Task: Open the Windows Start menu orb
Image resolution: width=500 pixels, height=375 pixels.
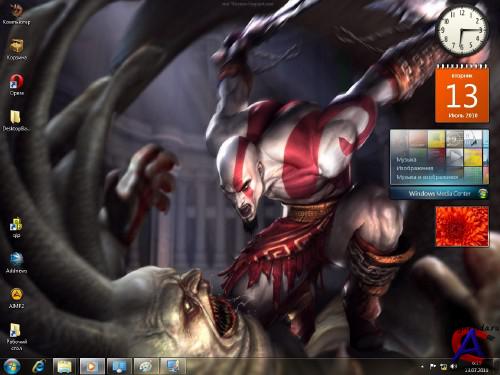Action: (x=12, y=366)
